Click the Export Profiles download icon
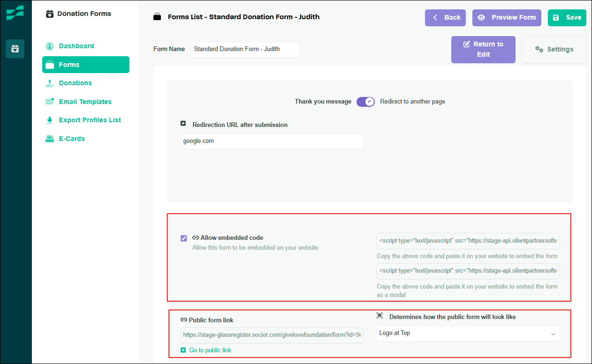Viewport: 592px width, 364px height. point(50,120)
